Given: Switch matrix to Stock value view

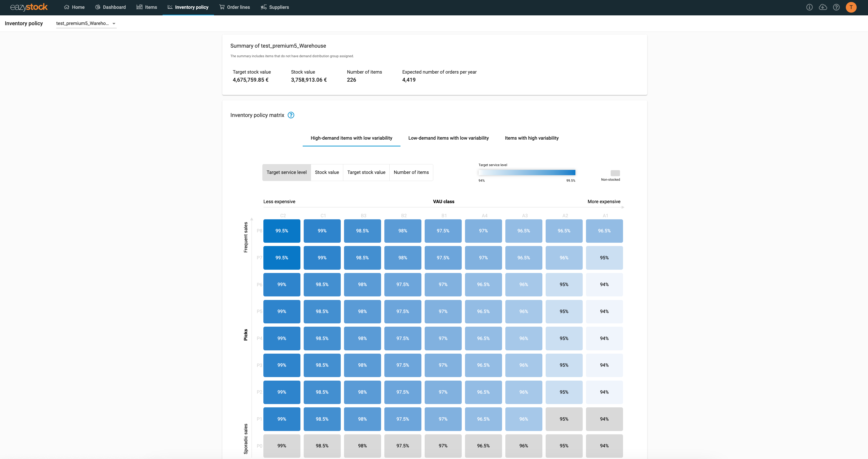Looking at the screenshot, I should pyautogui.click(x=327, y=172).
